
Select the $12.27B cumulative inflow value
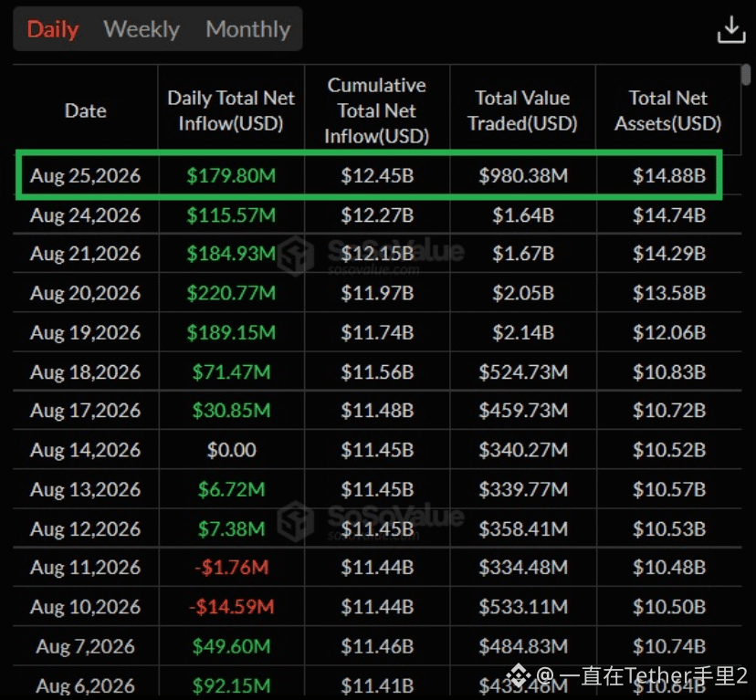pos(377,215)
